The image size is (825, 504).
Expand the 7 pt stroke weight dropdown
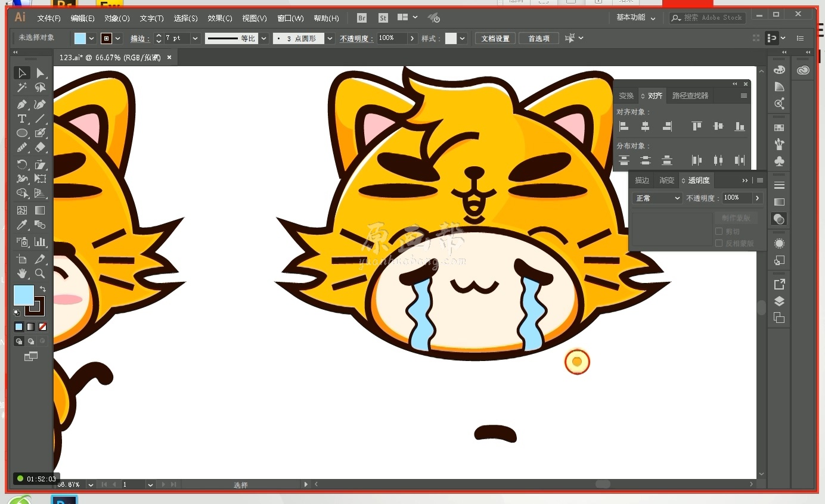195,38
